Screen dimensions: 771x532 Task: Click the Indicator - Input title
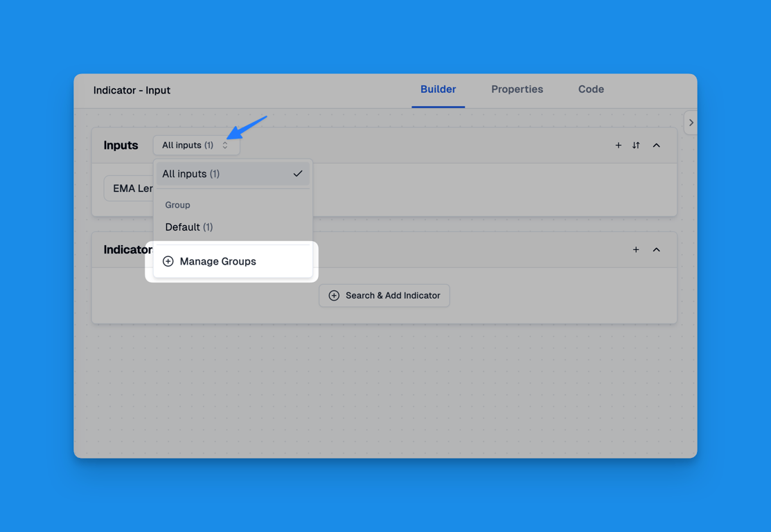click(x=132, y=90)
